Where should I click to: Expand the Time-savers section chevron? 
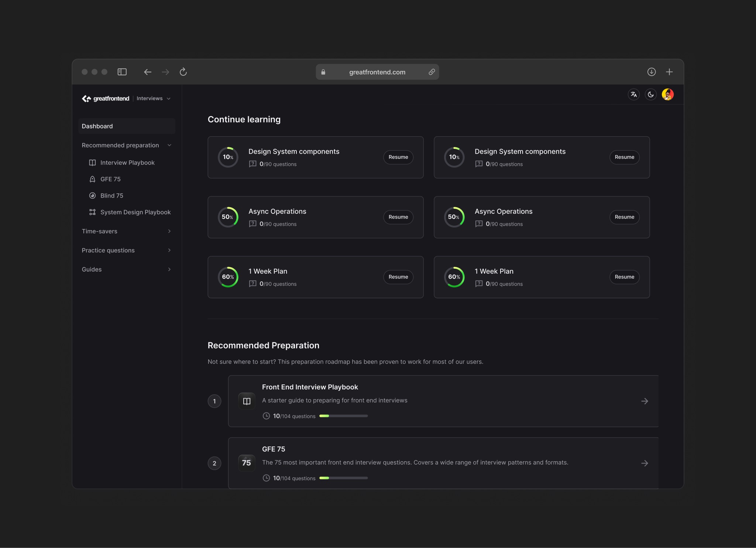(169, 231)
